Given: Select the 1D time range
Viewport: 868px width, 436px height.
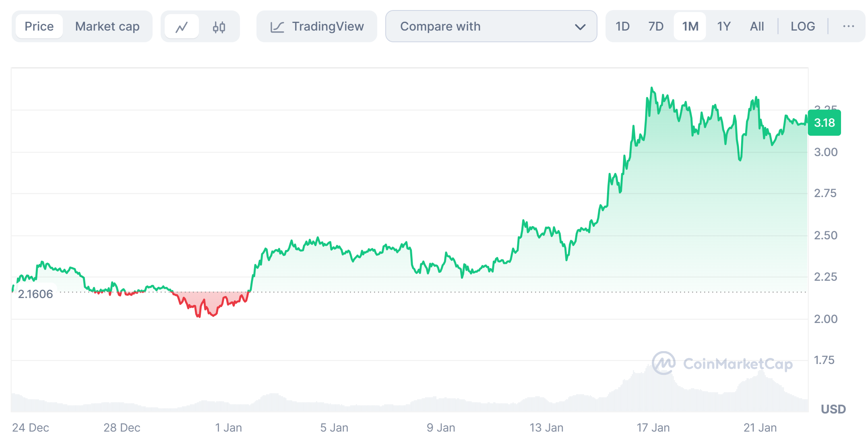Looking at the screenshot, I should pos(622,27).
